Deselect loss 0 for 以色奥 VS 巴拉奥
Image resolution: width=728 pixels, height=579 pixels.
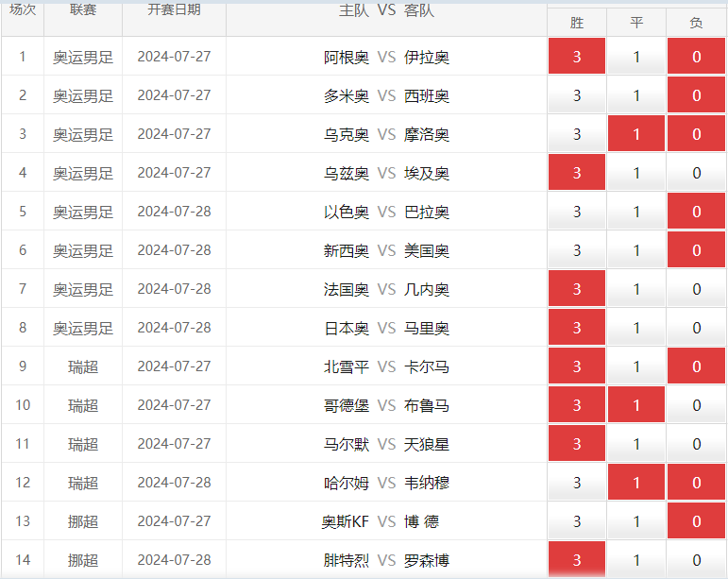(x=696, y=212)
